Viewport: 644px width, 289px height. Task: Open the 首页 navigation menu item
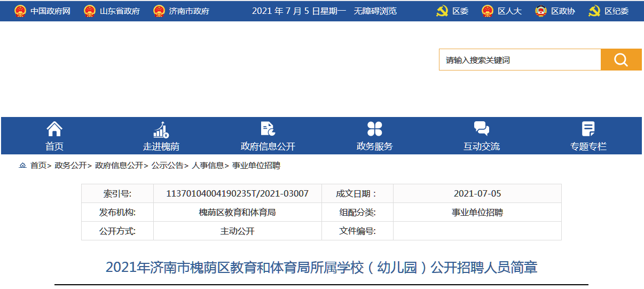pos(54,146)
